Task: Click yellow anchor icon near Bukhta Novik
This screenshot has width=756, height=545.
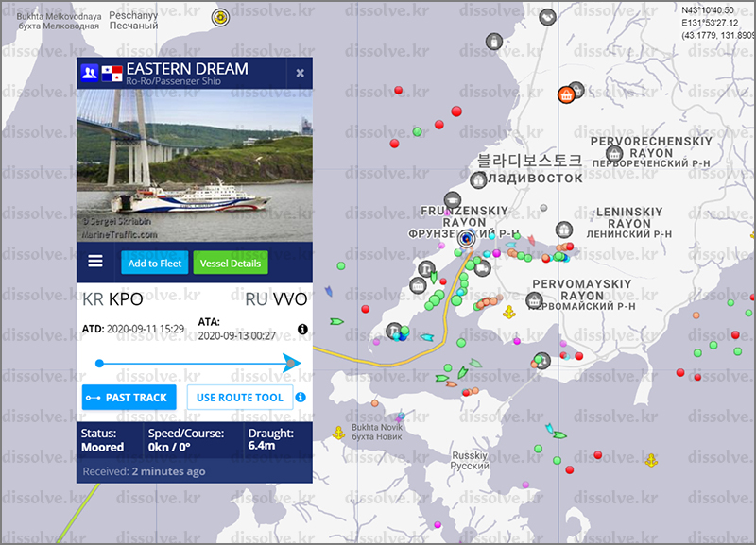Action: pyautogui.click(x=339, y=433)
